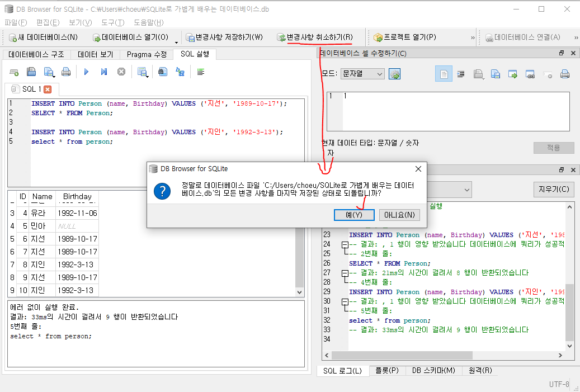580x392 pixels.
Task: Open the arrow beside 데이터베이스 열기
Action: tap(176, 42)
